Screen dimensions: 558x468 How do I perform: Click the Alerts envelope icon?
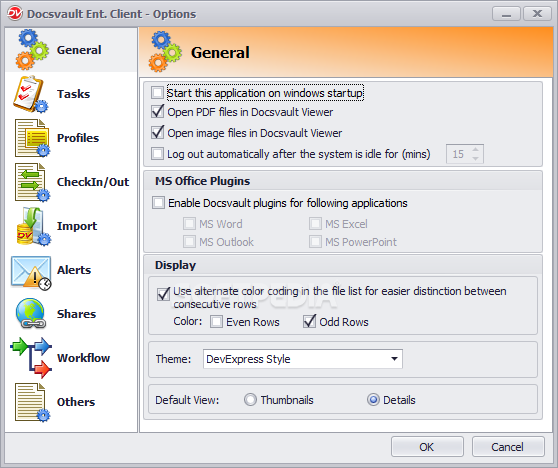coord(31,273)
